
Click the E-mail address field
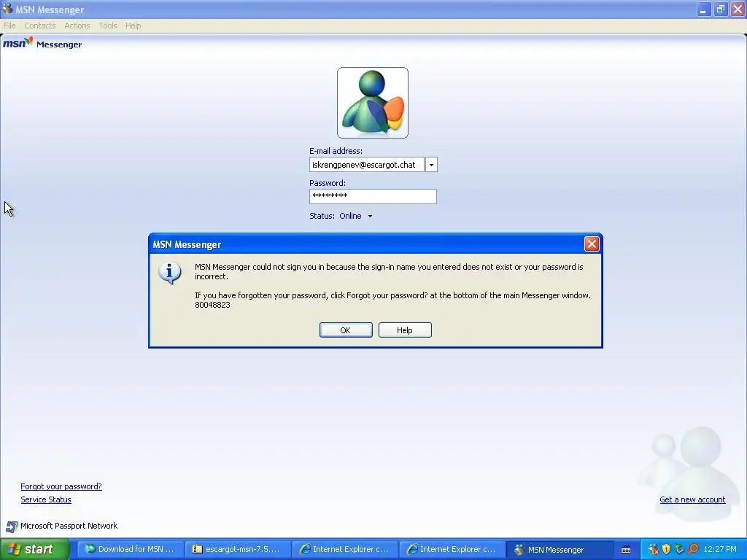pos(366,165)
